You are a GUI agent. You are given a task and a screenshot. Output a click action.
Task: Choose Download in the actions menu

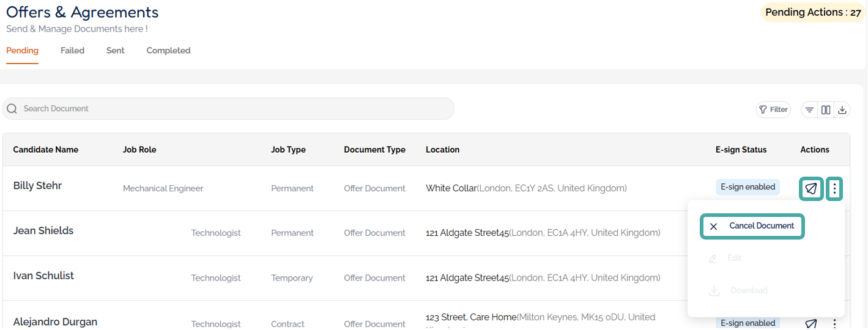tap(748, 291)
